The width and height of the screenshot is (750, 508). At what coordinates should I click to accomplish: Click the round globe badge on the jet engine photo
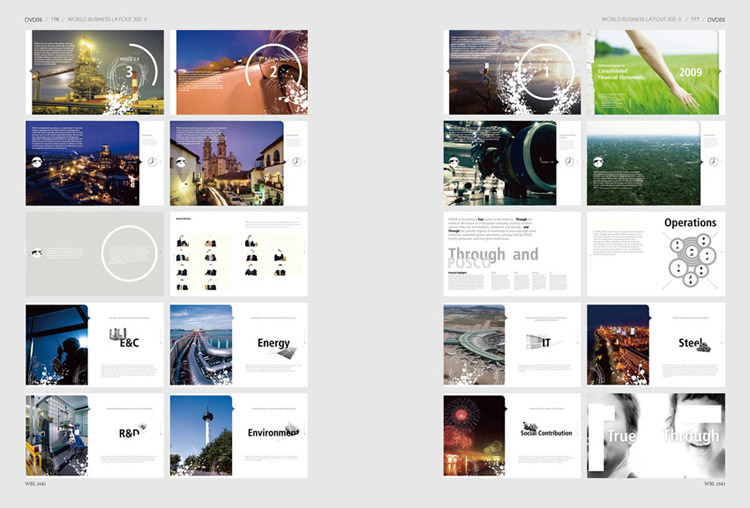point(454,162)
